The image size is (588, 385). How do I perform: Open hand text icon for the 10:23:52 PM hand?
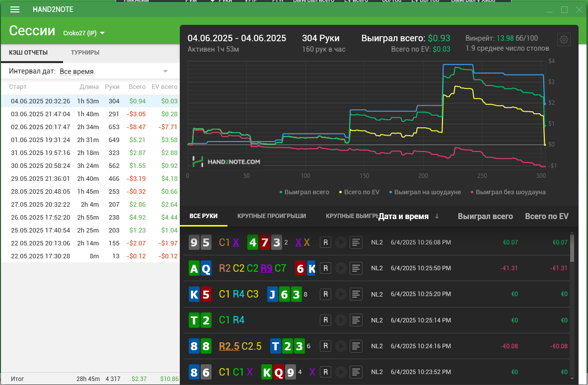point(356,372)
